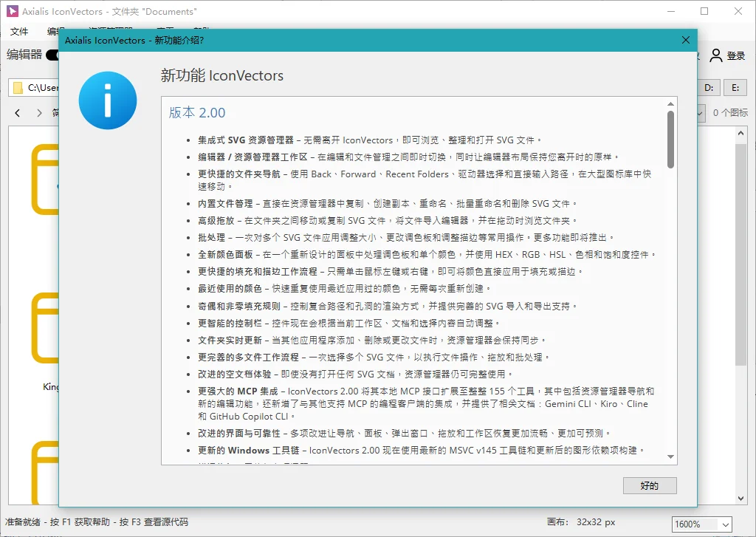This screenshot has height=537, width=756.
Task: Go forward with the right chevron arrow
Action: pos(39,113)
